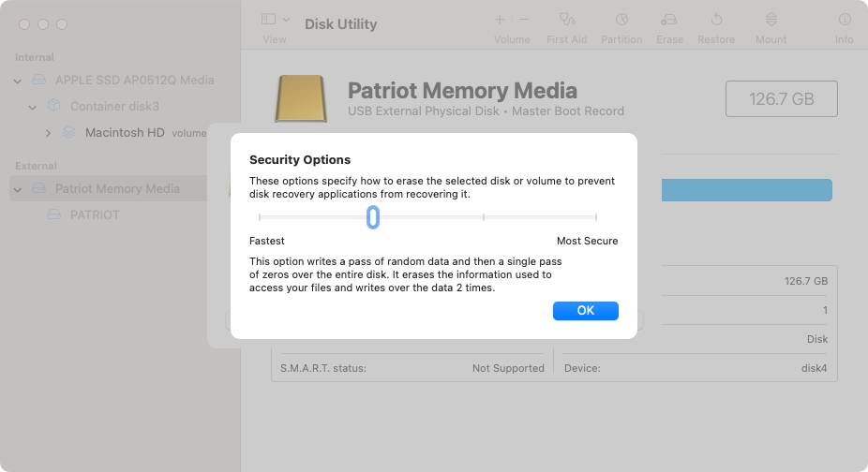This screenshot has height=472, width=868.
Task: Expand the Macintosh HD disclosure triangle
Action: (49, 133)
